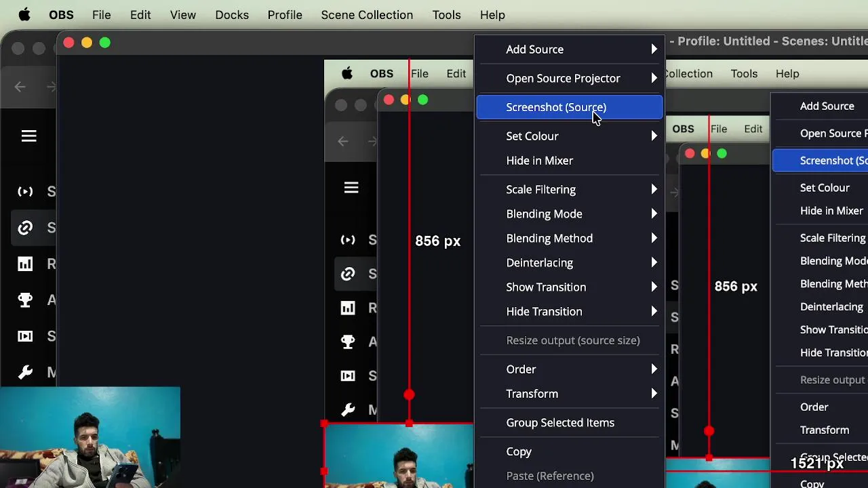
Task: Choose Screenshot (Source) in the front context menu
Action: [570, 107]
